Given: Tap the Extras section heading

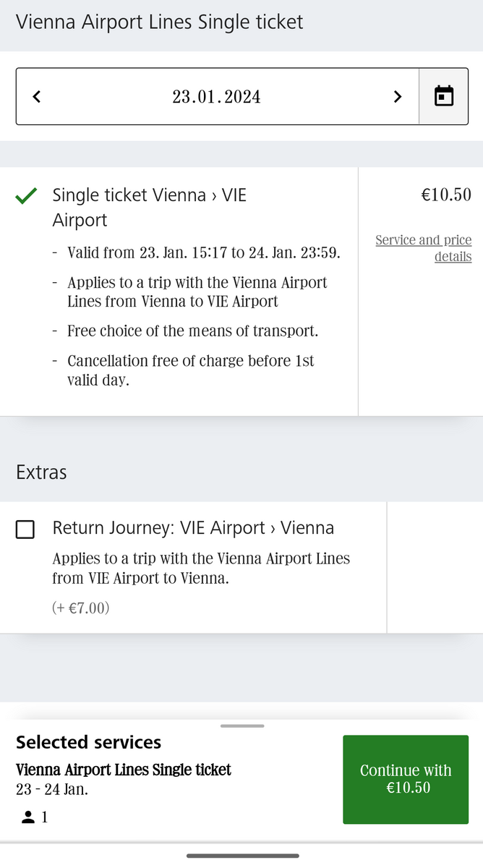Looking at the screenshot, I should point(41,472).
